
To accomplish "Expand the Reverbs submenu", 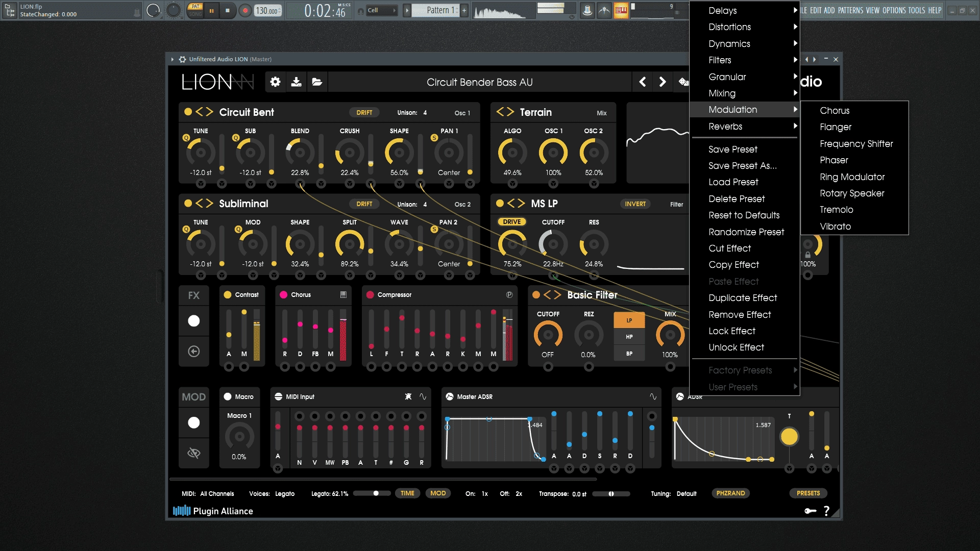I will click(745, 127).
